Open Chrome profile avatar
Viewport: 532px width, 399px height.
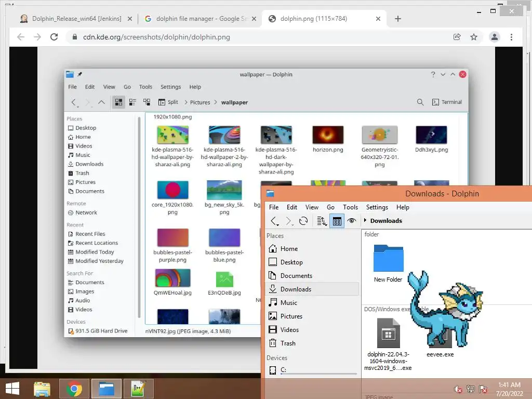pos(495,37)
